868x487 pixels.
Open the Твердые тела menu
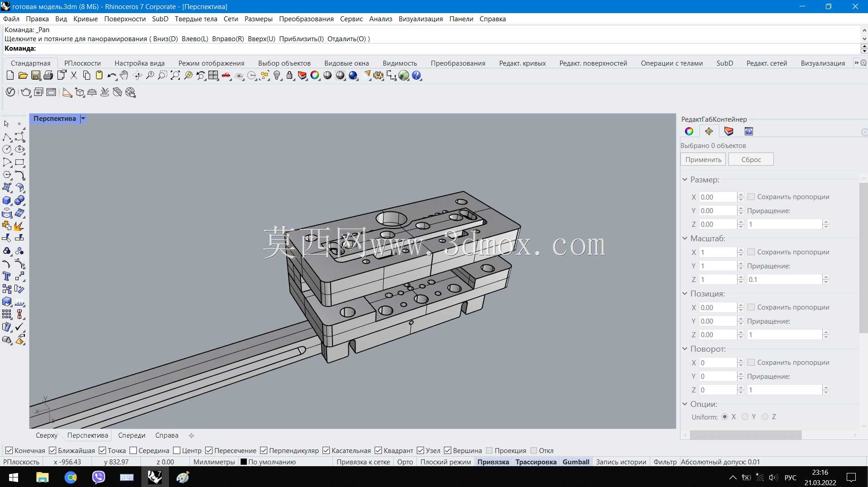click(196, 19)
